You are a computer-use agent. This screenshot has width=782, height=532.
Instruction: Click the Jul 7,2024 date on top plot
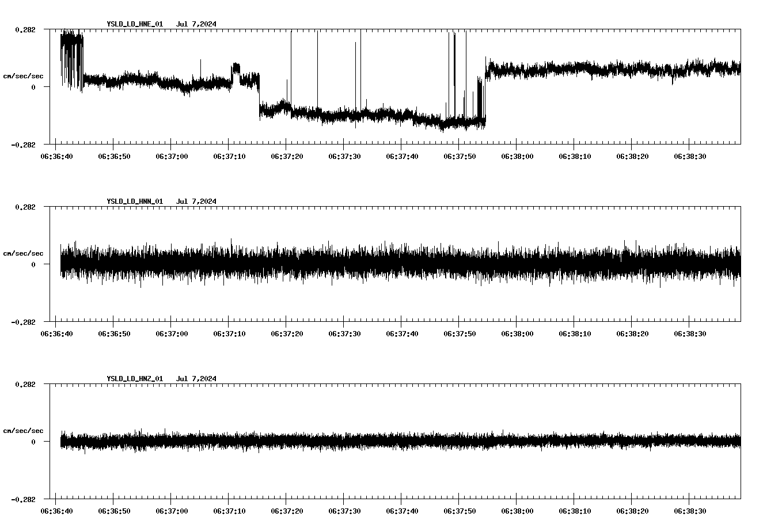[x=198, y=24]
